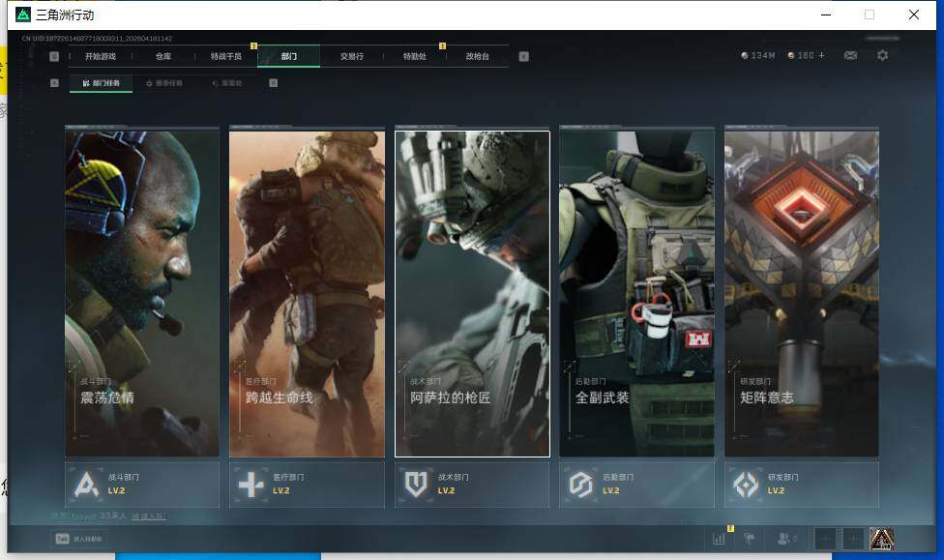Click the second empty squad slot plus
Screen dimensions: 944x560
coord(852,539)
